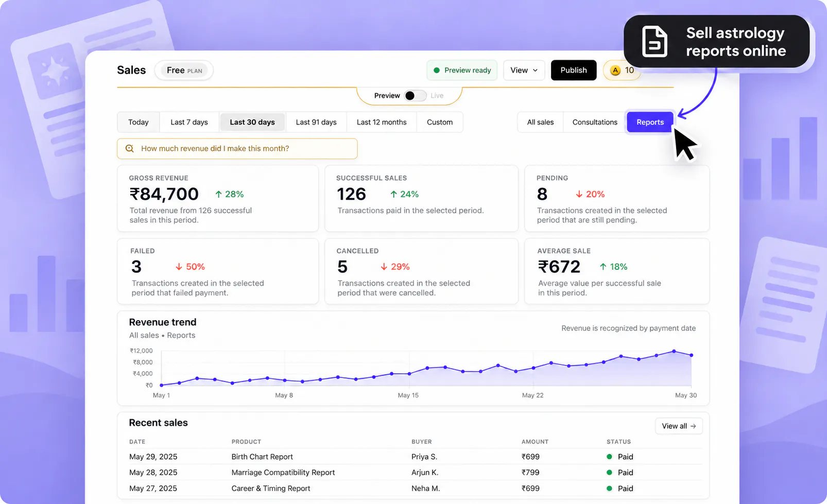The height and width of the screenshot is (504, 827).
Task: Open View all recent sales
Action: click(679, 426)
